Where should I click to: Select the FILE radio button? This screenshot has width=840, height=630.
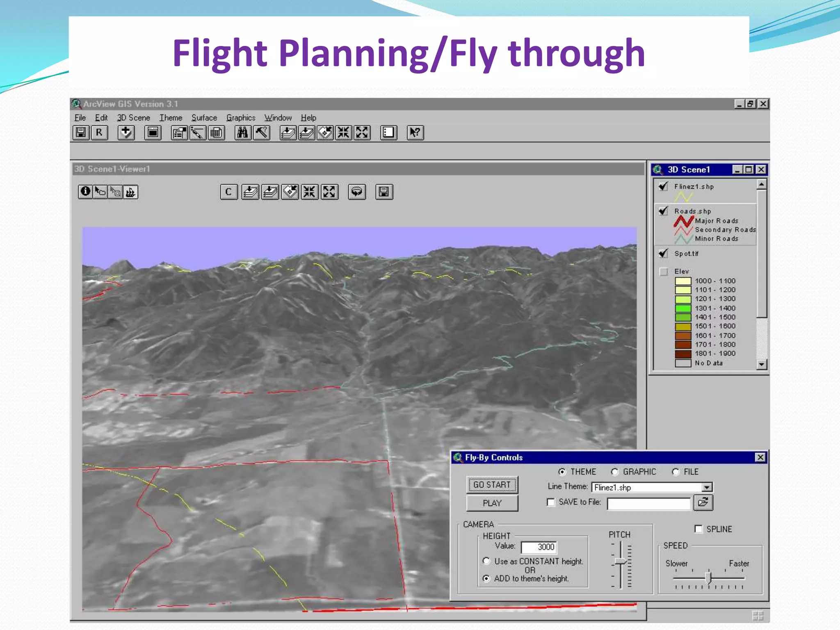point(676,472)
